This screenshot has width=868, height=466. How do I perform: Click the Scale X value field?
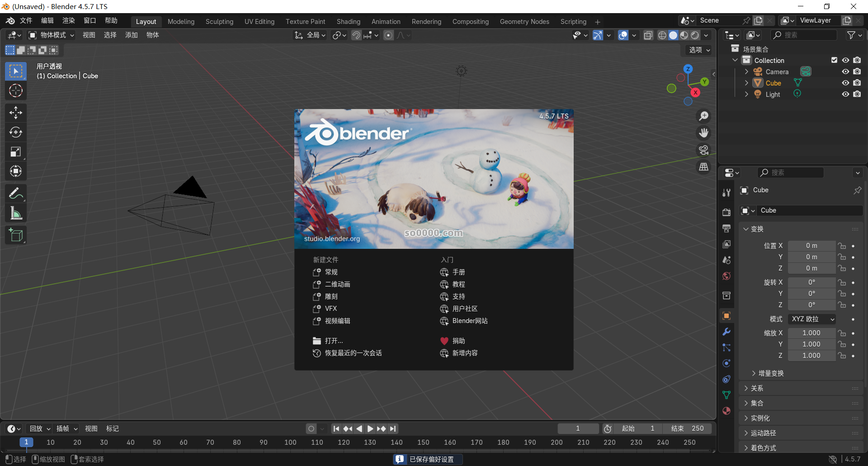click(811, 333)
